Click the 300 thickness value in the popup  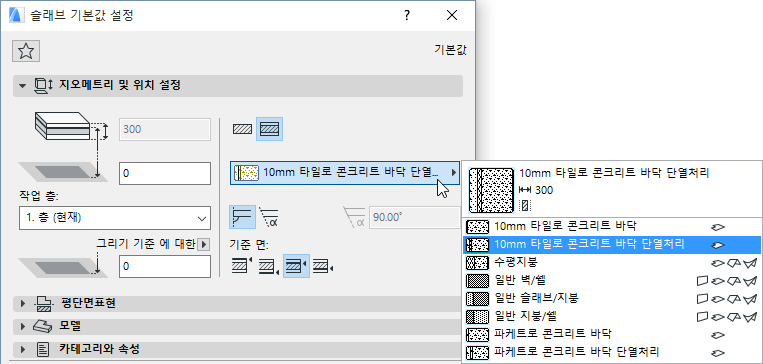(x=544, y=190)
